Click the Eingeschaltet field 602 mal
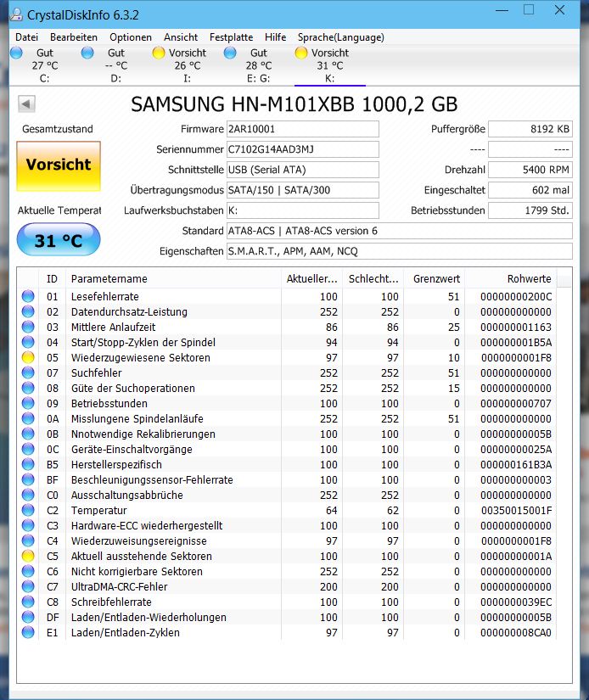Screen dimensions: 589x700 coord(530,190)
